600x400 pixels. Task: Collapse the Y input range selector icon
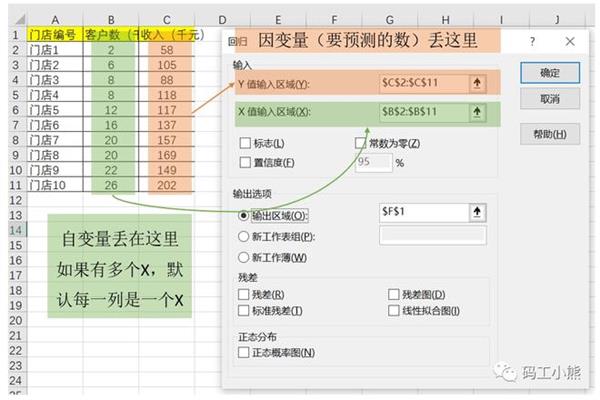(477, 83)
